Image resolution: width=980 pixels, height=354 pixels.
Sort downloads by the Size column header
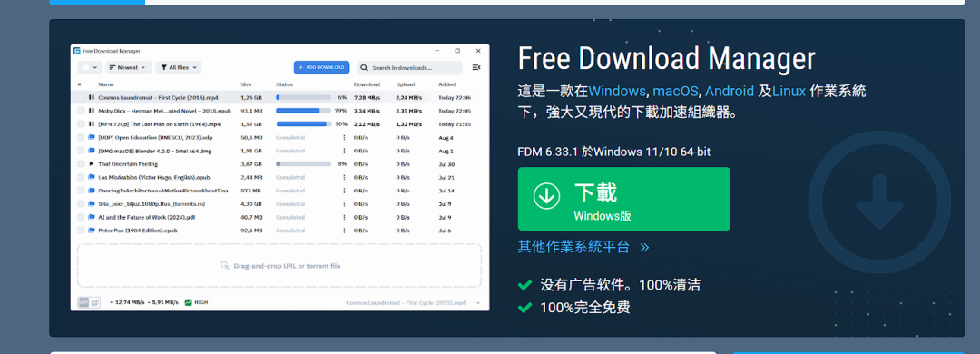[246, 84]
